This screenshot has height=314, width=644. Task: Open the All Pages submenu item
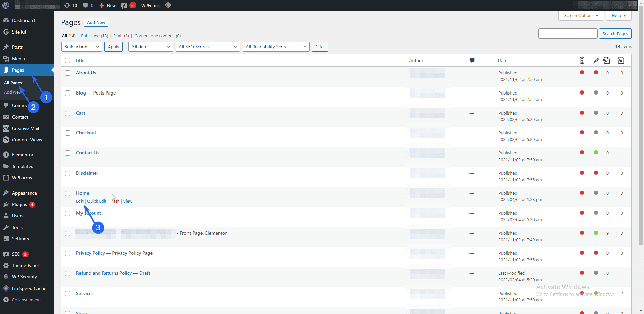coord(13,83)
